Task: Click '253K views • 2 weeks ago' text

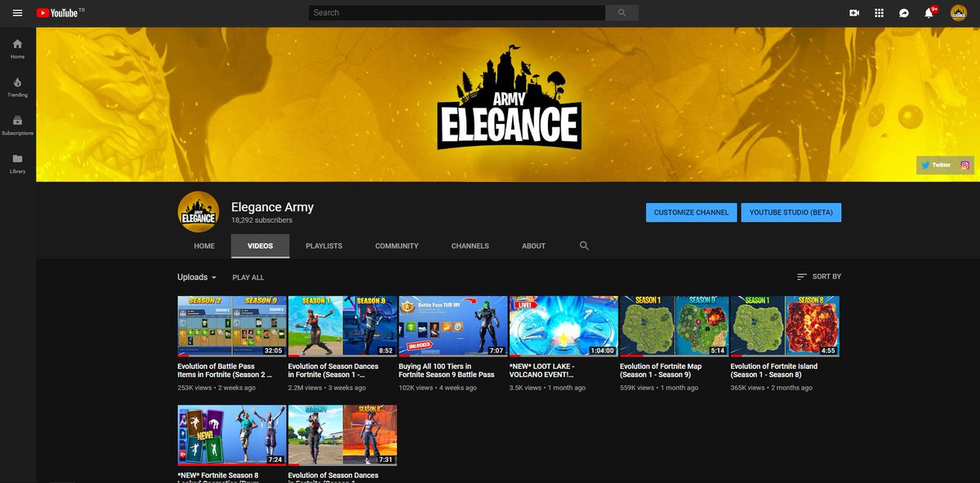Action: point(216,388)
